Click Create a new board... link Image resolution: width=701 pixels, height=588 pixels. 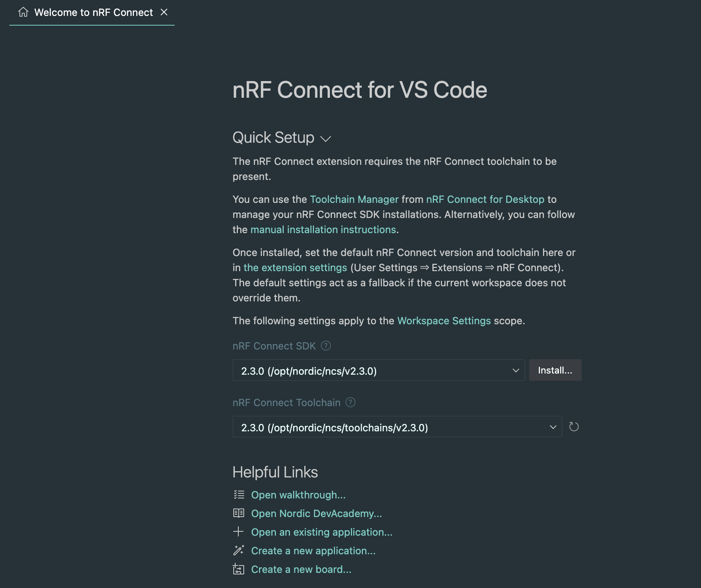(x=301, y=569)
